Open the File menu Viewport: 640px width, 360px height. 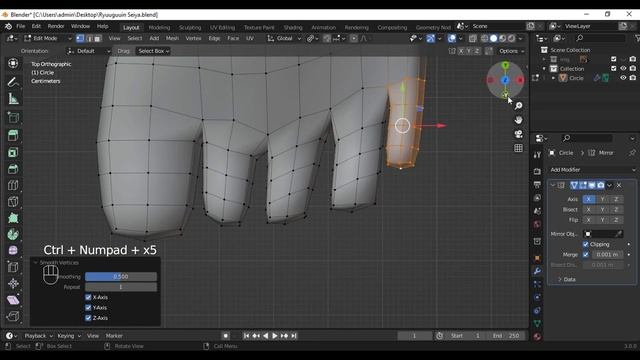pos(20,26)
